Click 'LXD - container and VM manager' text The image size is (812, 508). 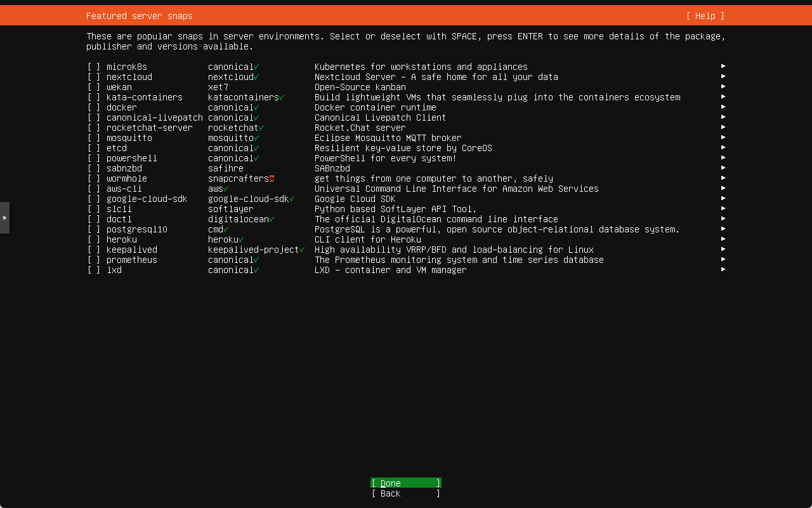[391, 270]
